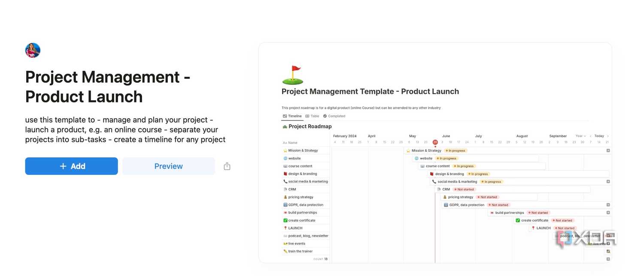Open the design & branding row in name list
This screenshot has height=276, width=644.
coord(306,174)
